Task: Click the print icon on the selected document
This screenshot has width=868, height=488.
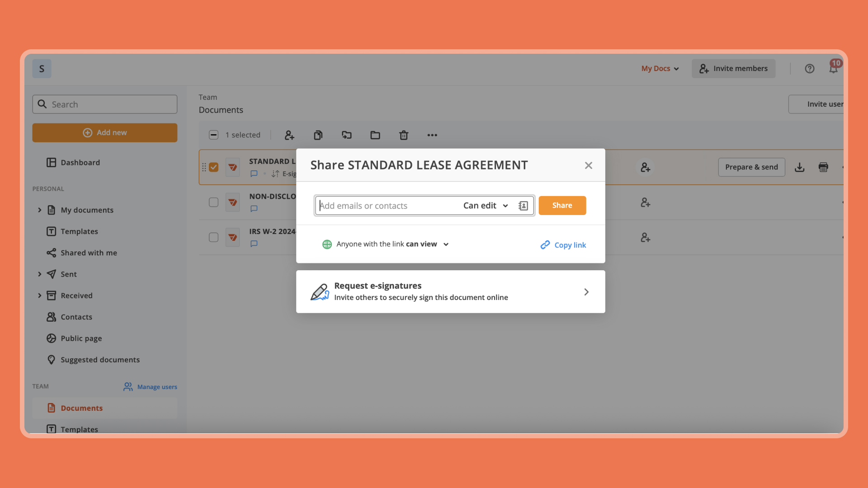Action: tap(823, 167)
